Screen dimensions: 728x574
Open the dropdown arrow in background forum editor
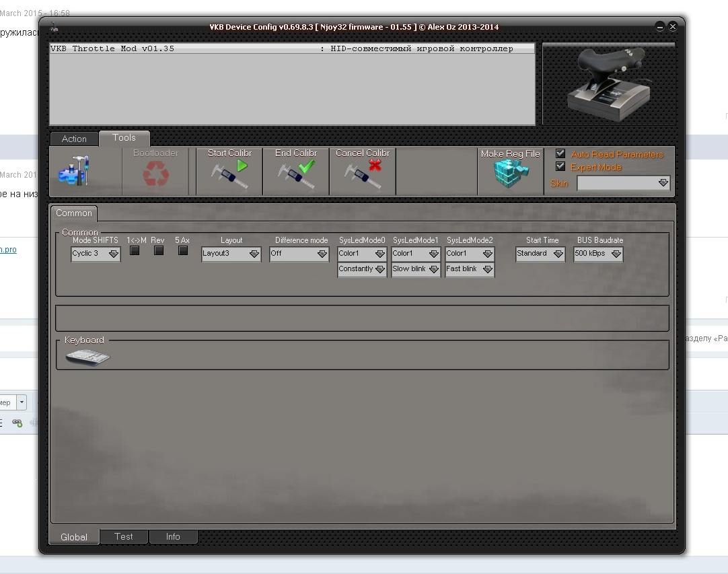click(x=22, y=402)
